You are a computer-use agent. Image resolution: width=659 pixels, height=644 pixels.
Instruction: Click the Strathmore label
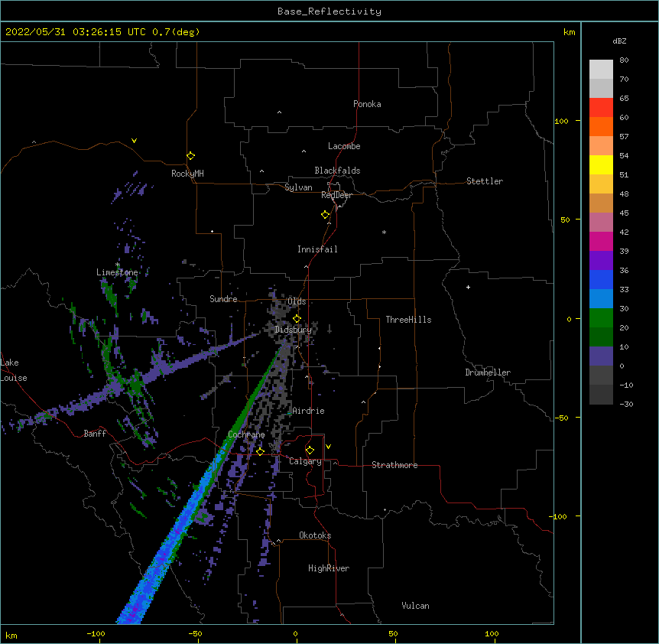pyautogui.click(x=394, y=465)
